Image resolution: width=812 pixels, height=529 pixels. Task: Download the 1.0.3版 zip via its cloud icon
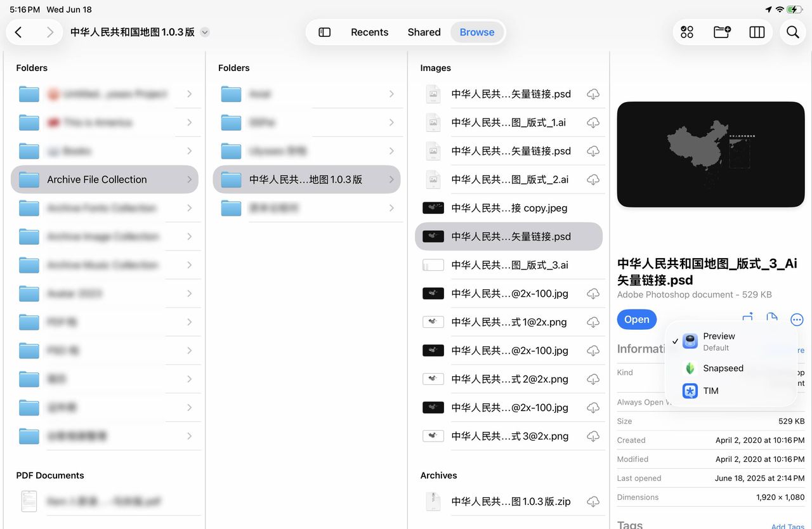593,501
